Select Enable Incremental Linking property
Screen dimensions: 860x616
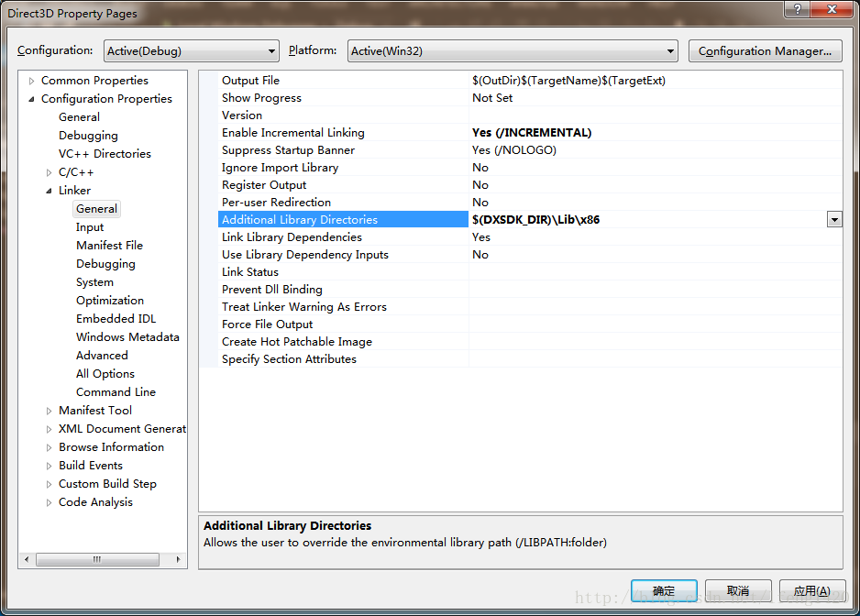click(x=343, y=133)
